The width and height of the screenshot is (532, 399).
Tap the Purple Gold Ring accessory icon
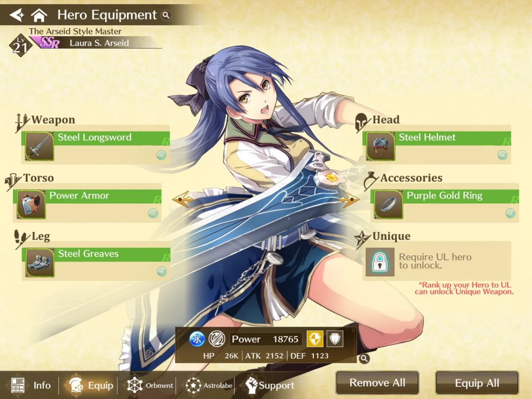(x=389, y=204)
